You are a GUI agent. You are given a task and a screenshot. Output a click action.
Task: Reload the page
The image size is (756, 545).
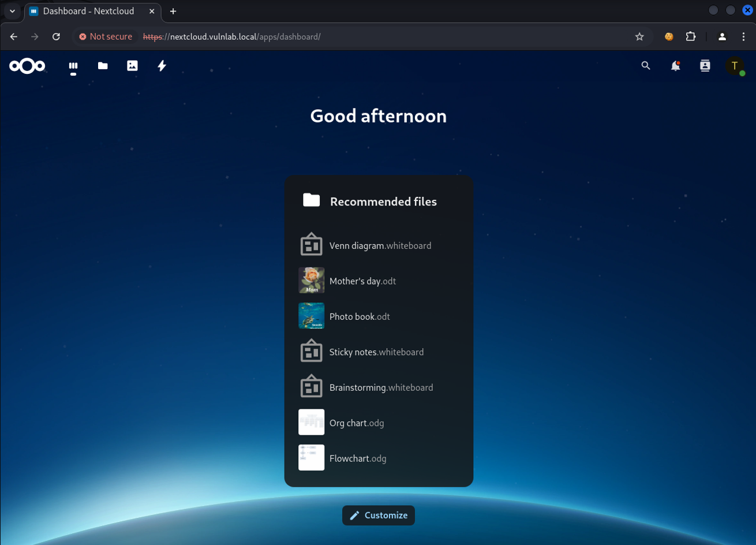point(56,36)
